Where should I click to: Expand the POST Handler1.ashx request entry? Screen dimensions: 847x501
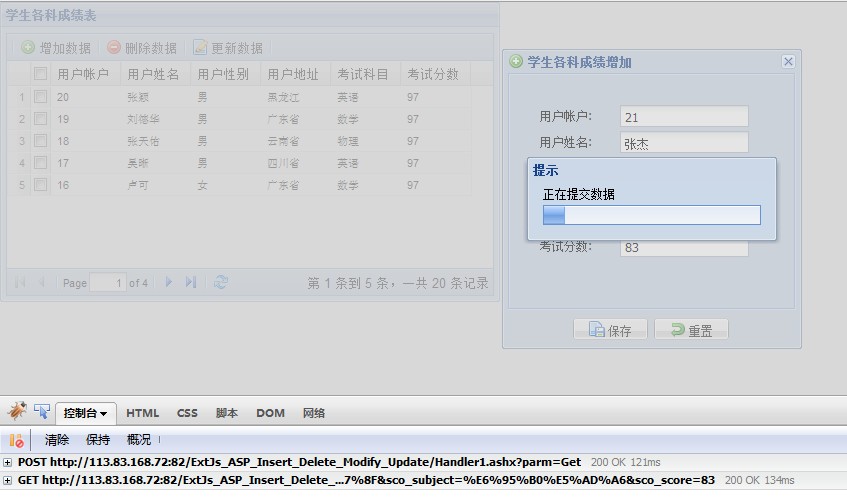coord(7,463)
